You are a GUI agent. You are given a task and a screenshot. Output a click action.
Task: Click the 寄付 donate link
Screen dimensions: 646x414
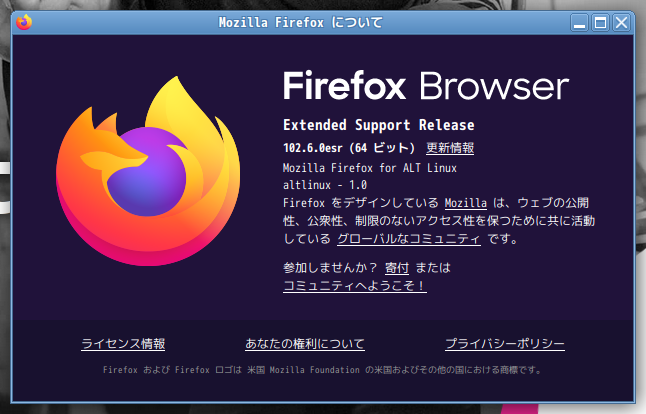pos(397,268)
